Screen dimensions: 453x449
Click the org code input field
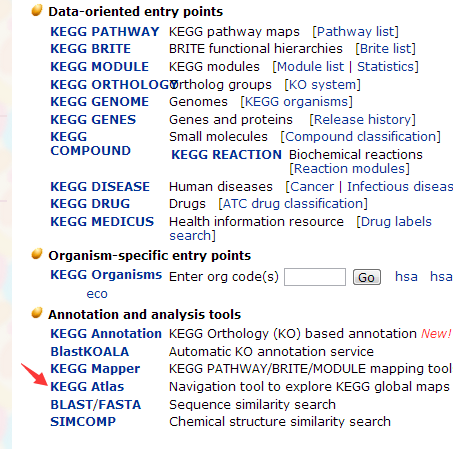(x=315, y=277)
